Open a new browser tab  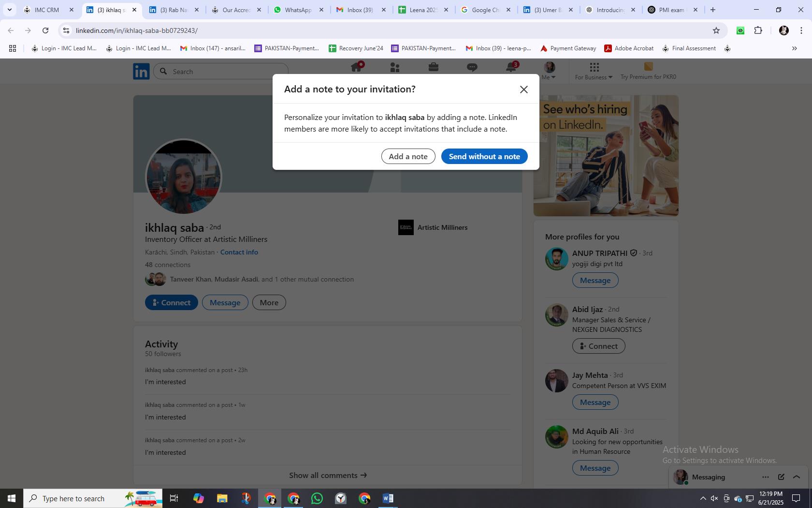[x=712, y=10]
